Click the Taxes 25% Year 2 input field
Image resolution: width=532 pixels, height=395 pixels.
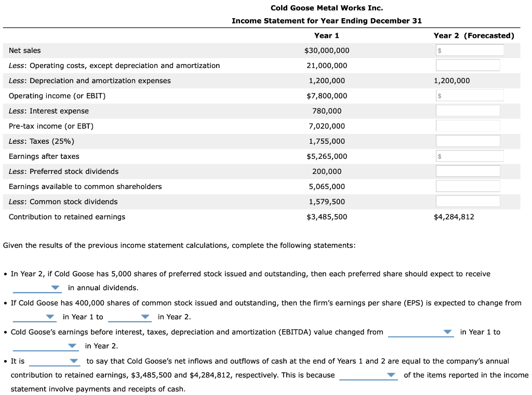tap(468, 140)
